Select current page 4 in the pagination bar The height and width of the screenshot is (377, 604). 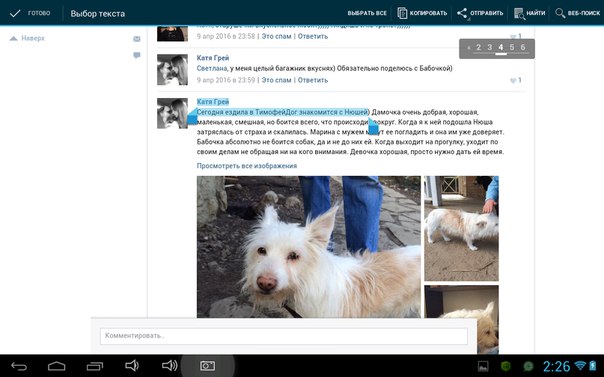point(501,47)
